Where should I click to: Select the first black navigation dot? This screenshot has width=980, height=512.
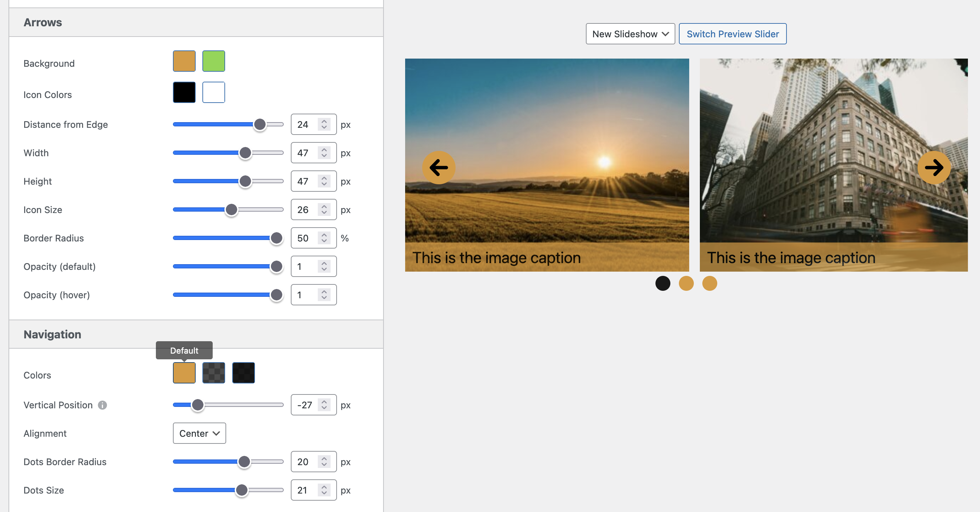tap(663, 283)
